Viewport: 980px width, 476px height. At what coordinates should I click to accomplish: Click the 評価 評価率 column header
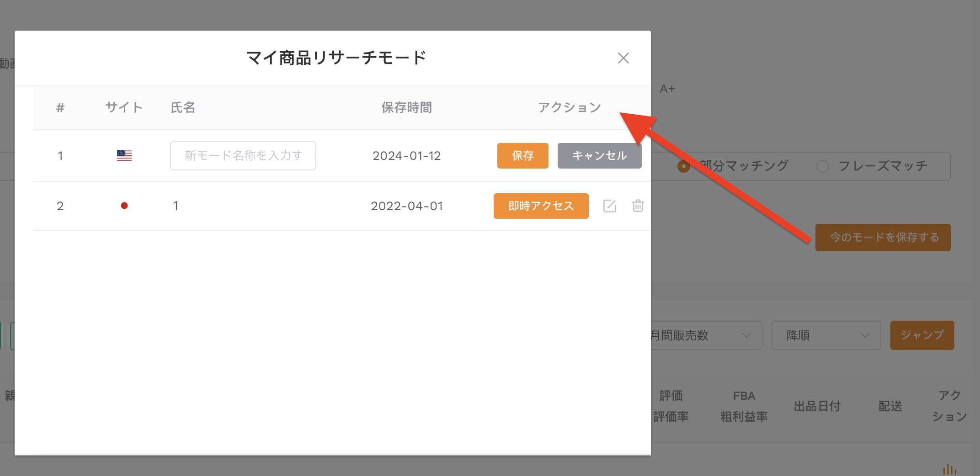671,406
